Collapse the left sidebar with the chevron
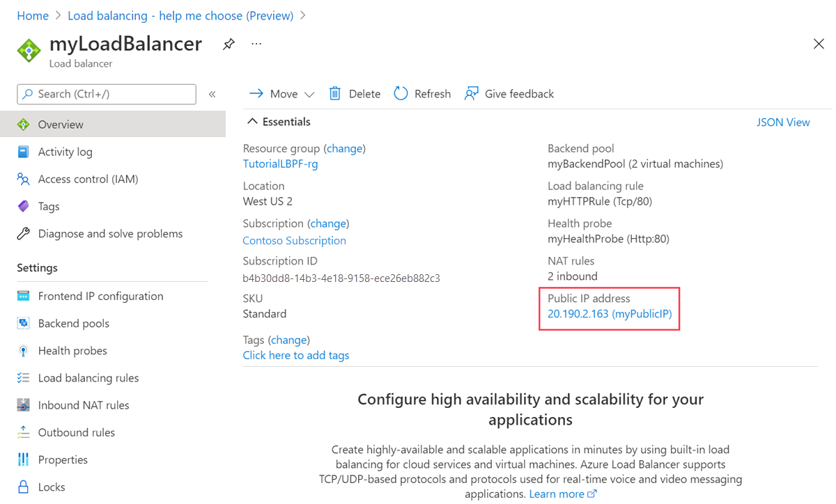 click(212, 93)
